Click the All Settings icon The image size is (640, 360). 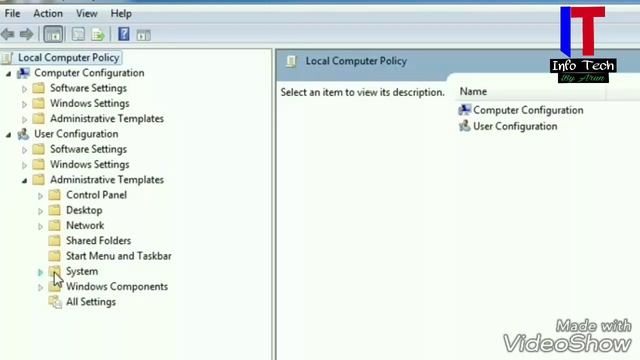coord(55,302)
